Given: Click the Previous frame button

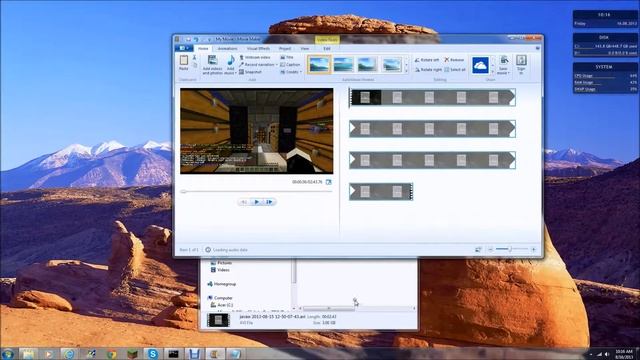Looking at the screenshot, I should (x=244, y=202).
